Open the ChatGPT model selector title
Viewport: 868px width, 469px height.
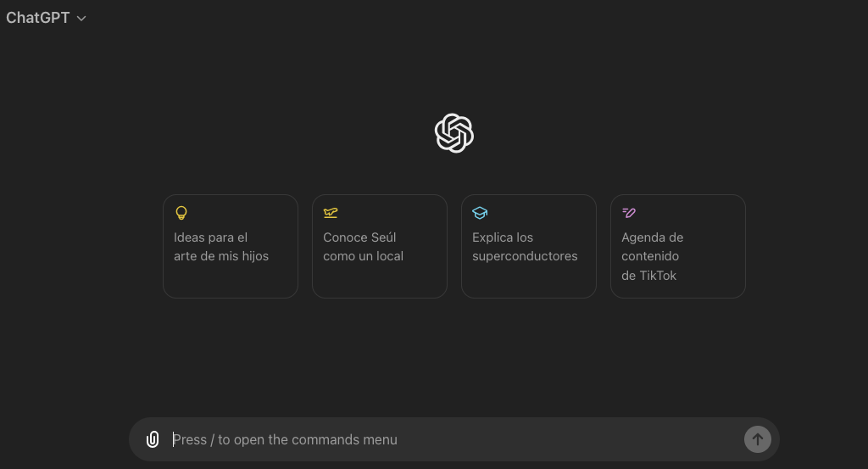pos(37,18)
